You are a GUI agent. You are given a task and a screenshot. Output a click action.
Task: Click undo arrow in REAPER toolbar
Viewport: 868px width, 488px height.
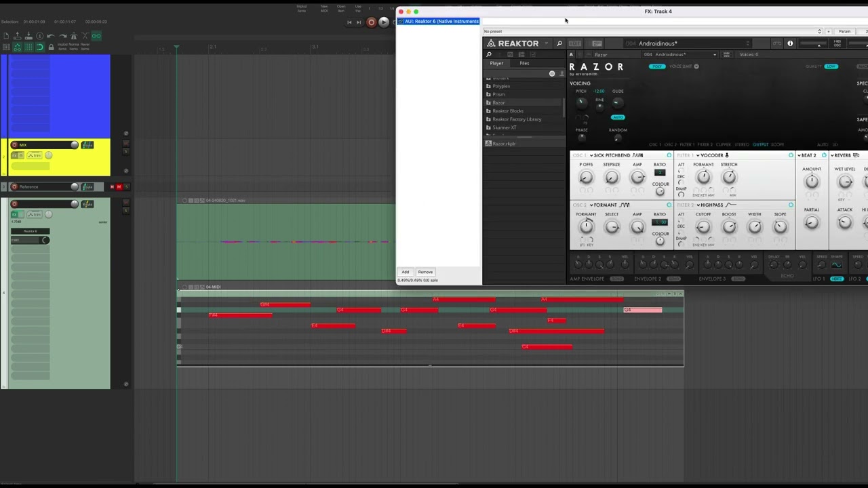51,36
